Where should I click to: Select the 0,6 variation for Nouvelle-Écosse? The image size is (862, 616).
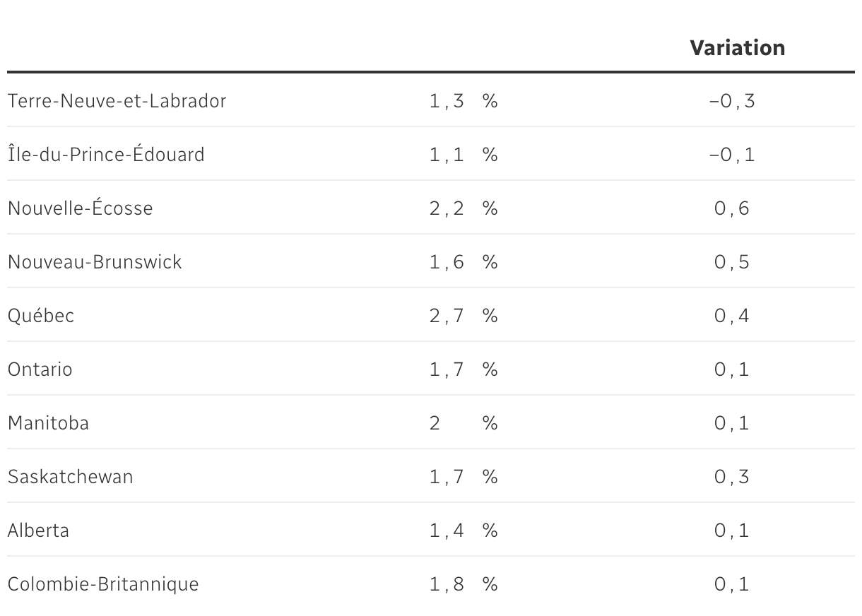[732, 208]
